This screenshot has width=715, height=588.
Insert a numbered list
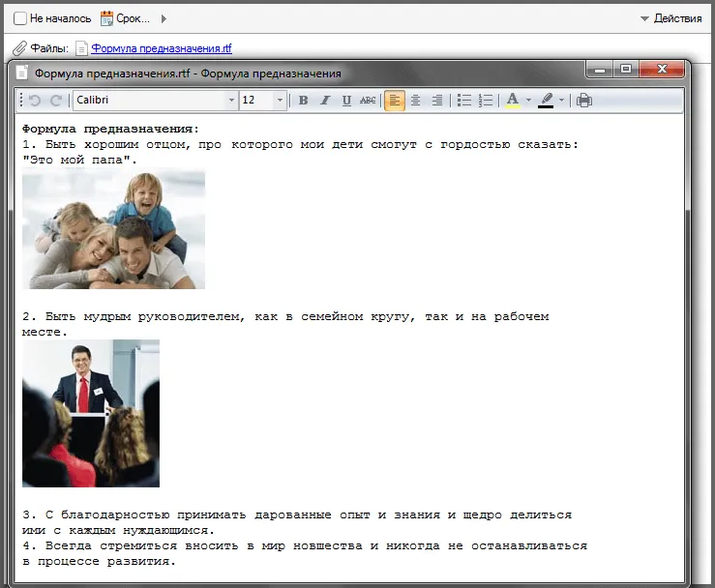486,101
